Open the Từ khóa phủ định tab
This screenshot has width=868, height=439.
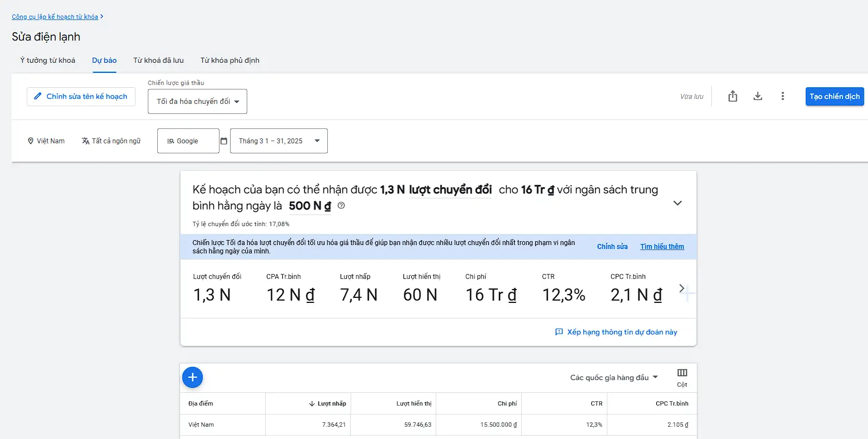pos(230,60)
